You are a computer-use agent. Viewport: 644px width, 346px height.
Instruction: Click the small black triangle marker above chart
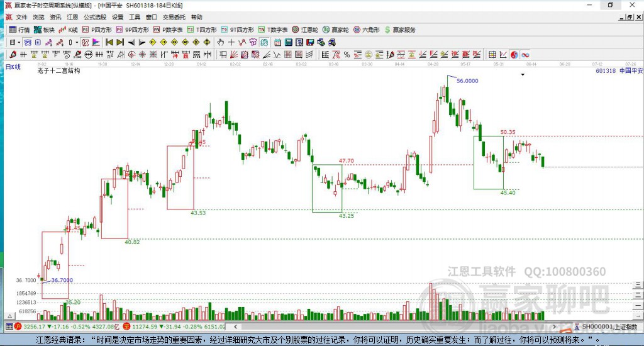pos(523,75)
